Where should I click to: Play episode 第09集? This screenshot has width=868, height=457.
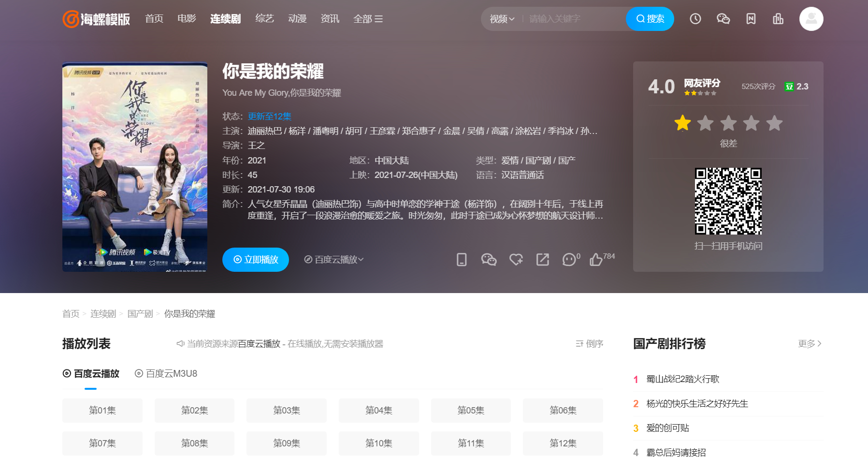pyautogui.click(x=287, y=443)
